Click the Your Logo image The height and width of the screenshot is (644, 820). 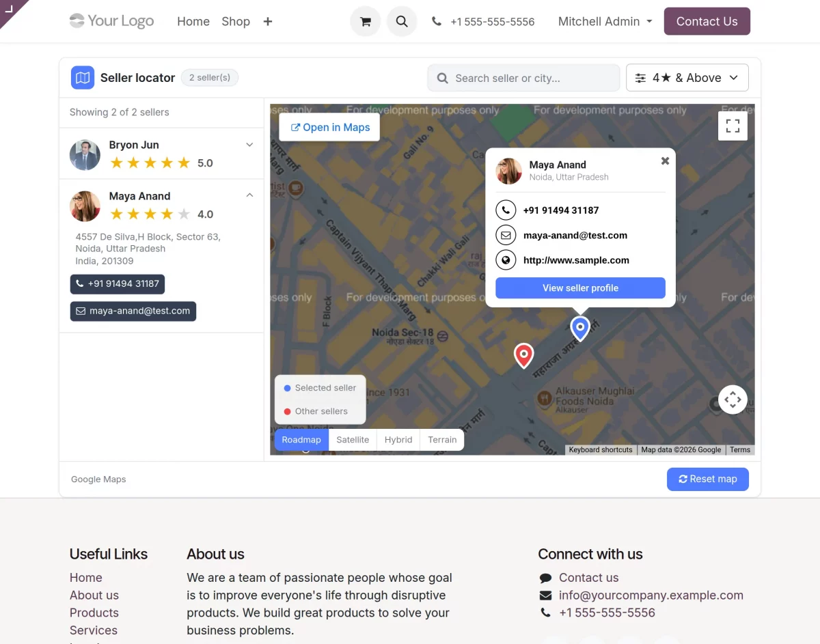[x=112, y=21]
